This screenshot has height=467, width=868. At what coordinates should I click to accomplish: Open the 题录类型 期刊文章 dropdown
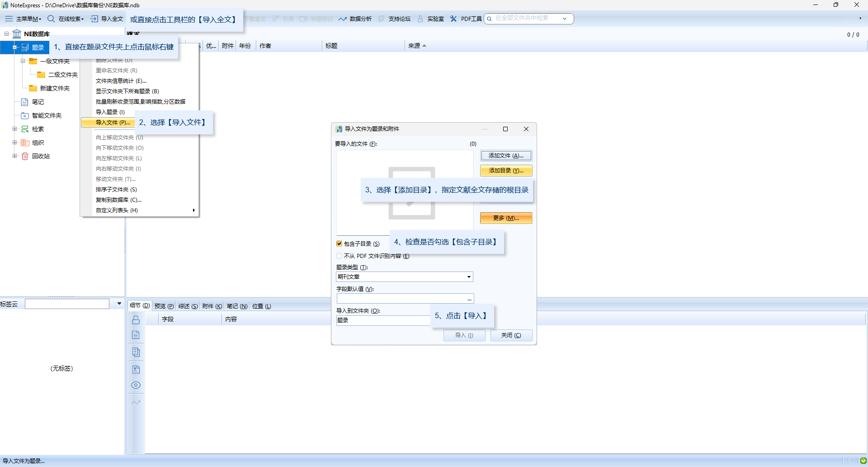coord(469,277)
